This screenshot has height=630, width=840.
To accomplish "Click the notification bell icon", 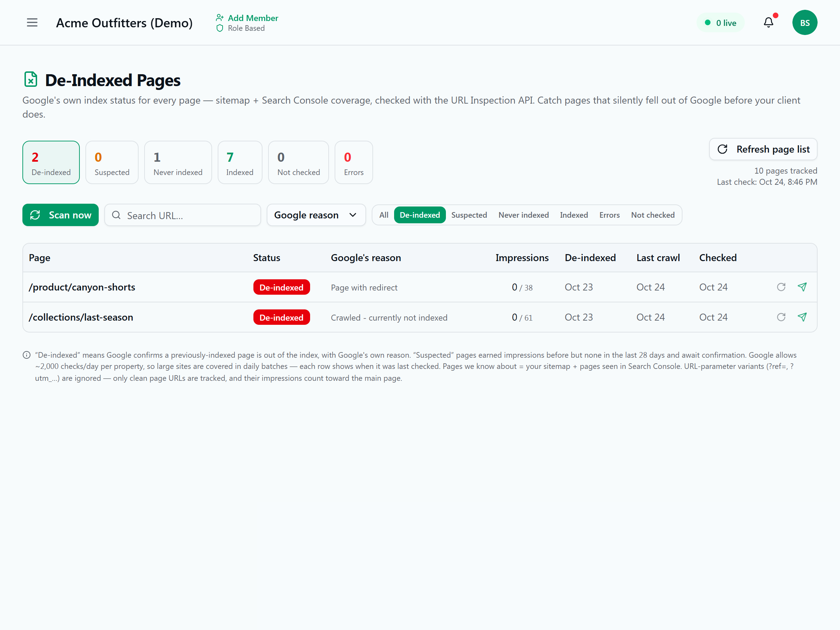I will click(x=769, y=22).
